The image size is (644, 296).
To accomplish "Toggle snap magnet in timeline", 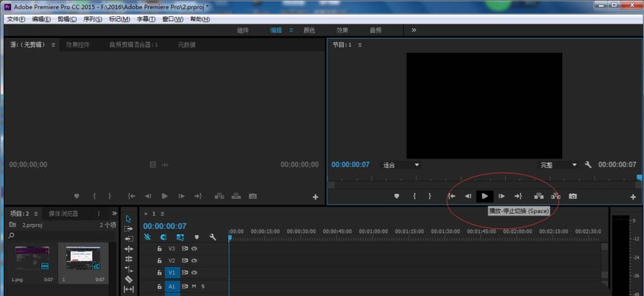I will [164, 237].
